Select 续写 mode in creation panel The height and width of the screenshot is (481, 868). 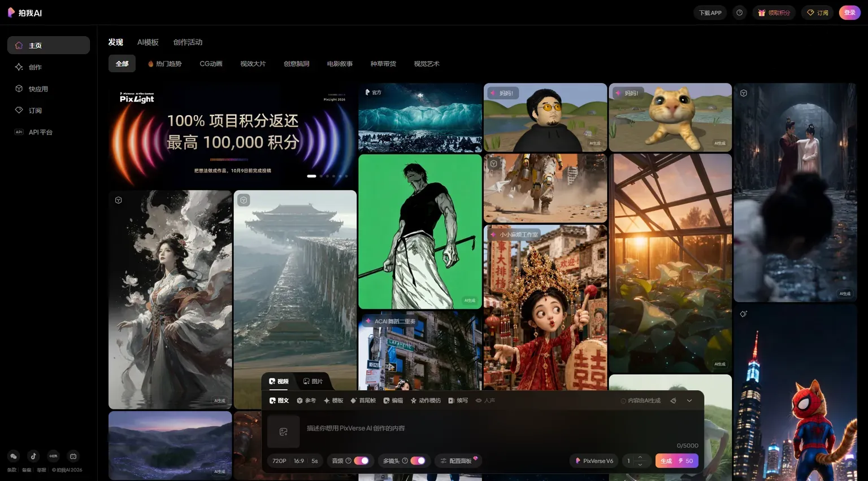tap(458, 400)
